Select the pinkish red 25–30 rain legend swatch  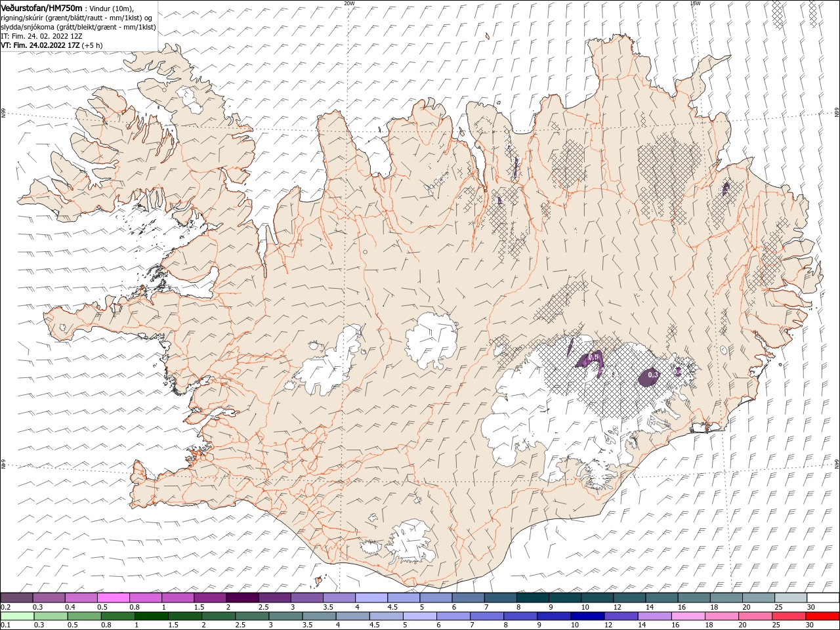click(x=787, y=616)
